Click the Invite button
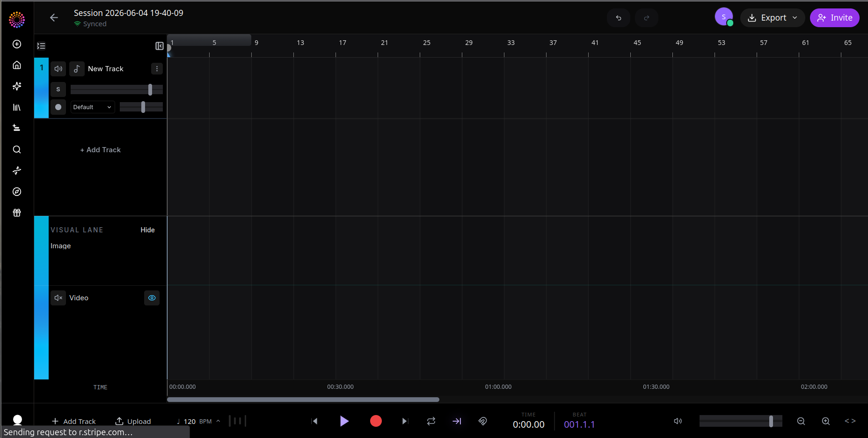 tap(835, 18)
